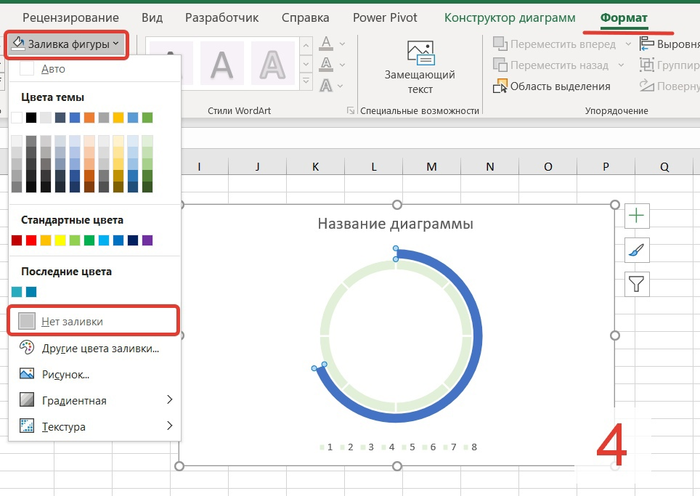Expand Переместить вперед dropdown arrow
Image resolution: width=700 pixels, height=496 pixels.
pos(628,44)
